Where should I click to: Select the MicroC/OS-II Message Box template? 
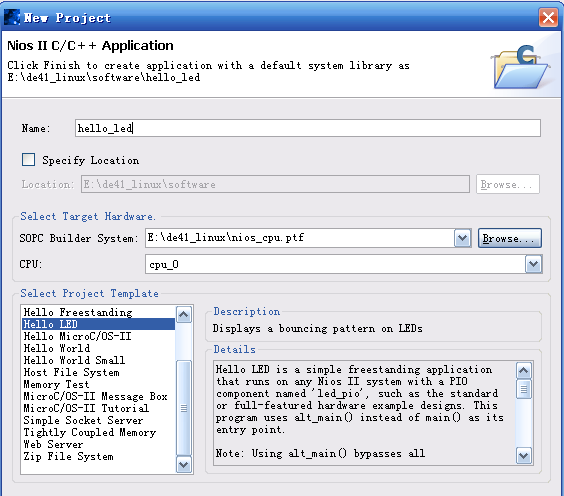click(98, 396)
